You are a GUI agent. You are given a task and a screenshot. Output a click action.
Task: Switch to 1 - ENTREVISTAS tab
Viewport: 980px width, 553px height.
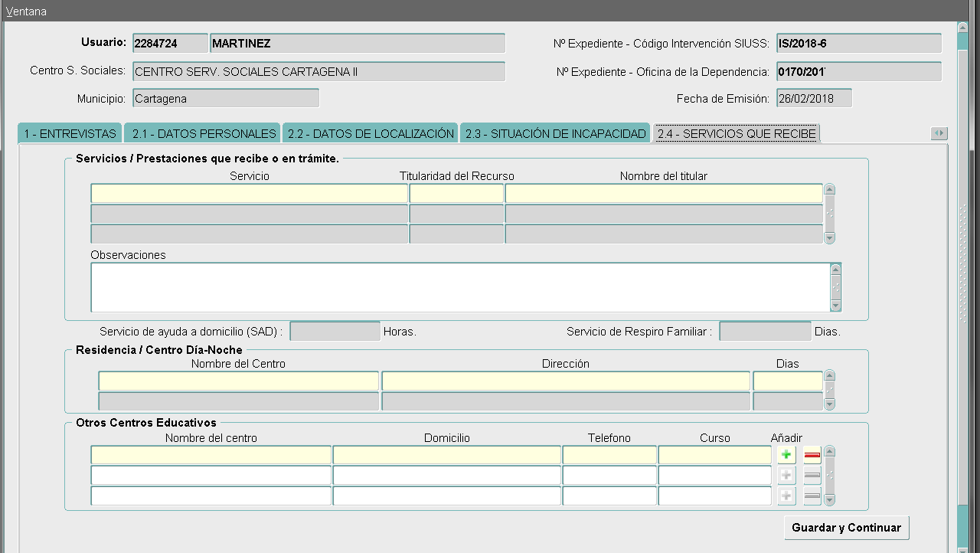coord(70,134)
